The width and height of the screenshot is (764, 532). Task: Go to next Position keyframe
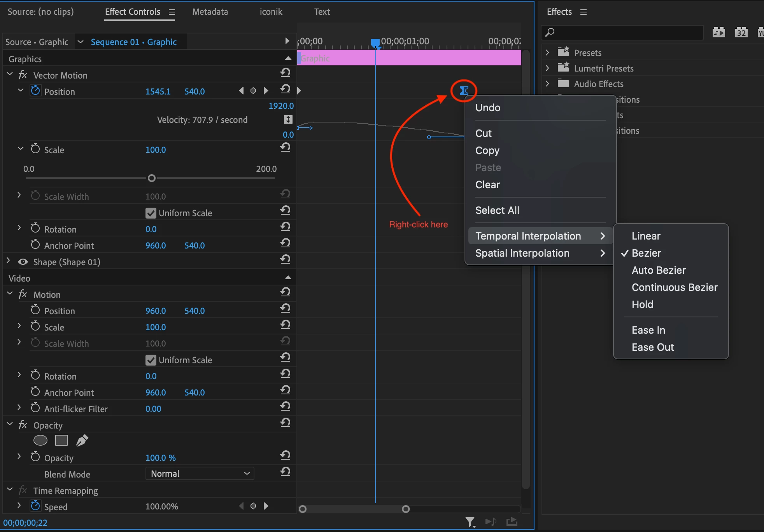point(266,91)
